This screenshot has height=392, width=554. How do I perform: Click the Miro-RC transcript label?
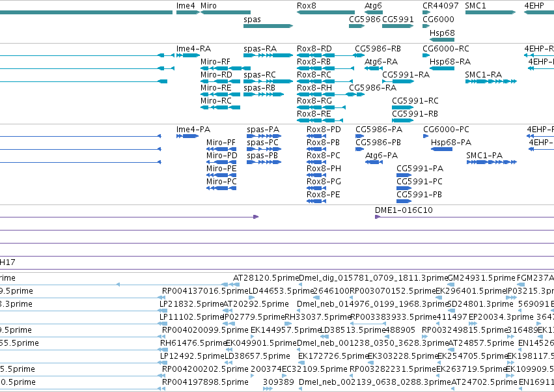pos(216,101)
